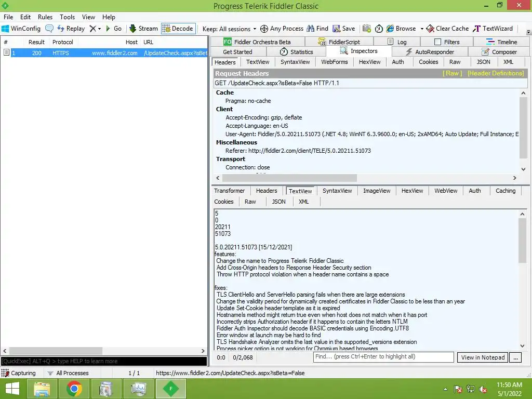
Task: Launch Browse with IE icon
Action: pyautogui.click(x=401, y=29)
